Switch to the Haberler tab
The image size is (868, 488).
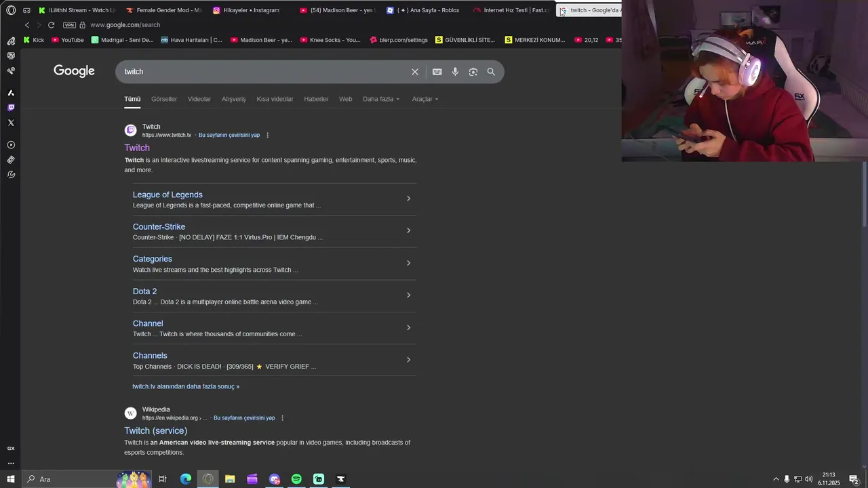(x=316, y=99)
